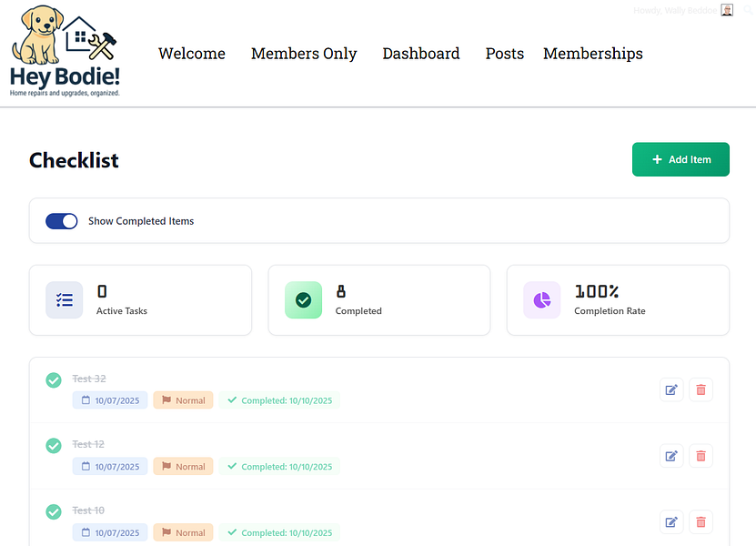Click Completed: 10/10/2025 tag on Test 10
756x546 pixels.
(x=279, y=532)
